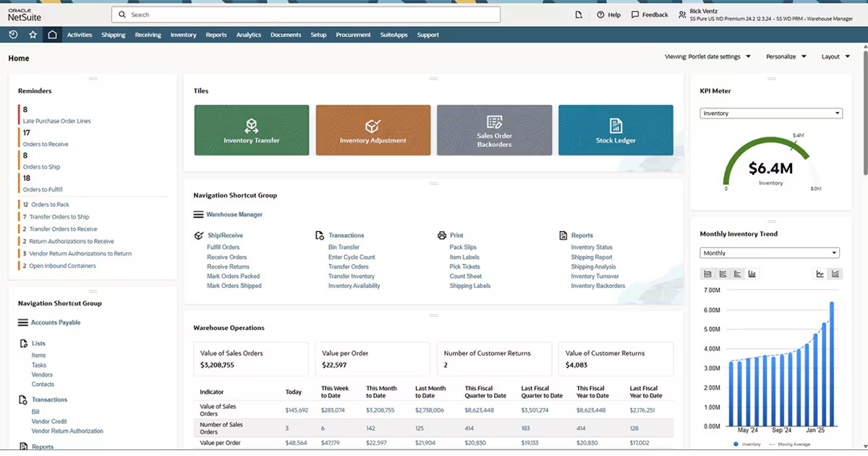The height and width of the screenshot is (456, 868).
Task: Open the Sales Order Backorders tile
Action: [x=494, y=130]
